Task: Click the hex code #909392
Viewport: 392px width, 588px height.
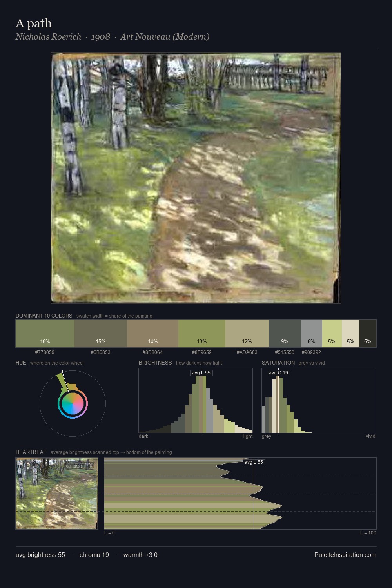Action: 311,352
